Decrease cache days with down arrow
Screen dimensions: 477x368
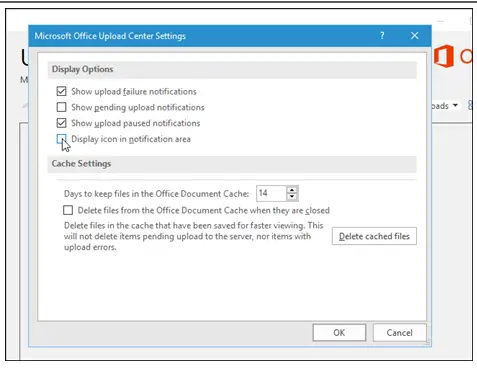click(x=292, y=196)
